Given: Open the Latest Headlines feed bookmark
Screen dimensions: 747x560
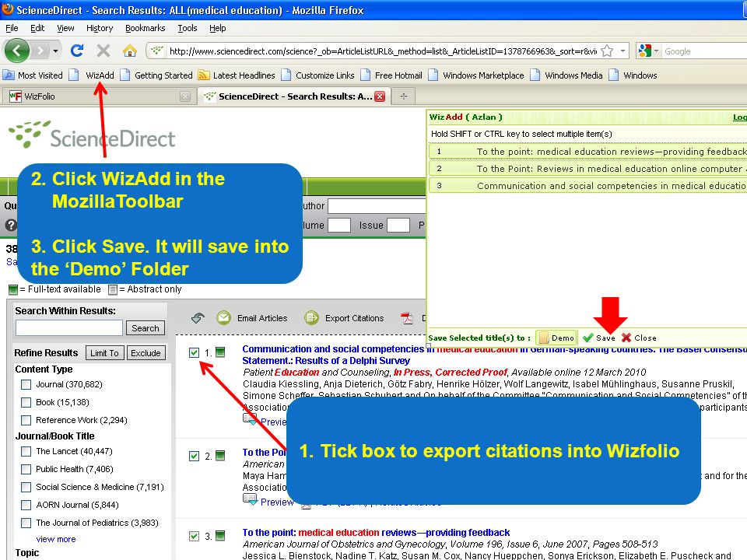Looking at the screenshot, I should pyautogui.click(x=237, y=75).
